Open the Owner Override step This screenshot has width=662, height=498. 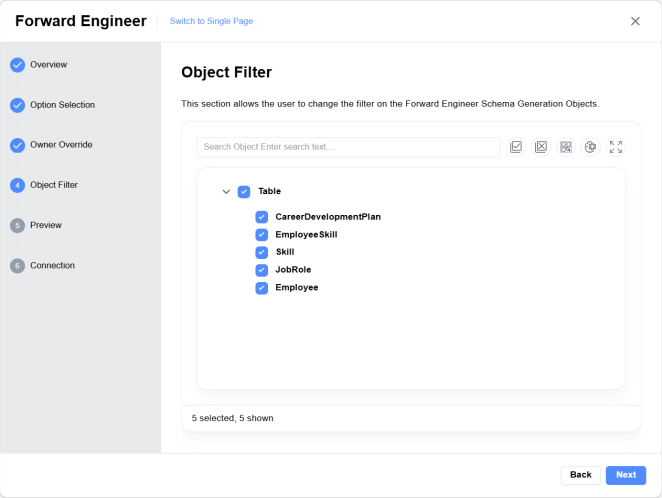61,144
